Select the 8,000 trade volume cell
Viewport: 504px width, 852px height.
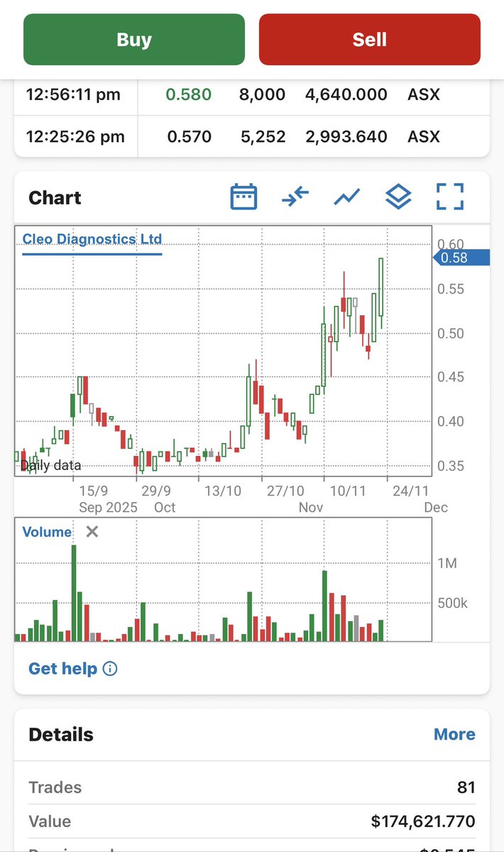[263, 94]
